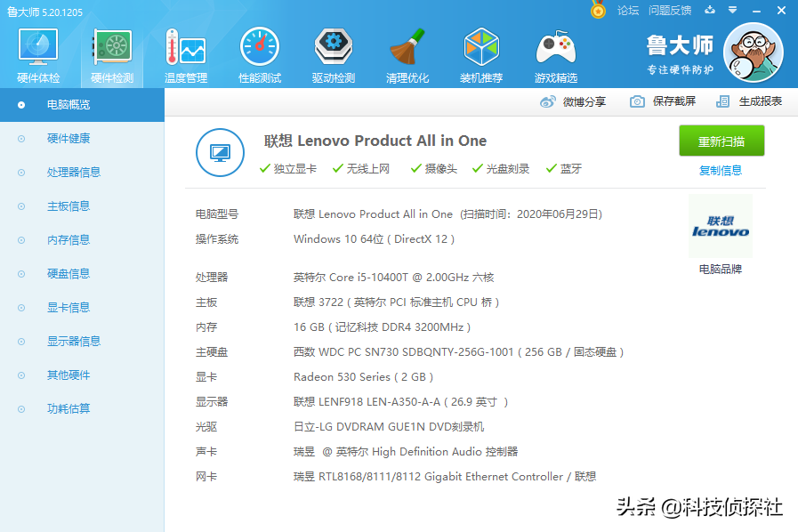Copy hardware info via 复制信息 link
The image size is (798, 532).
coord(721,170)
